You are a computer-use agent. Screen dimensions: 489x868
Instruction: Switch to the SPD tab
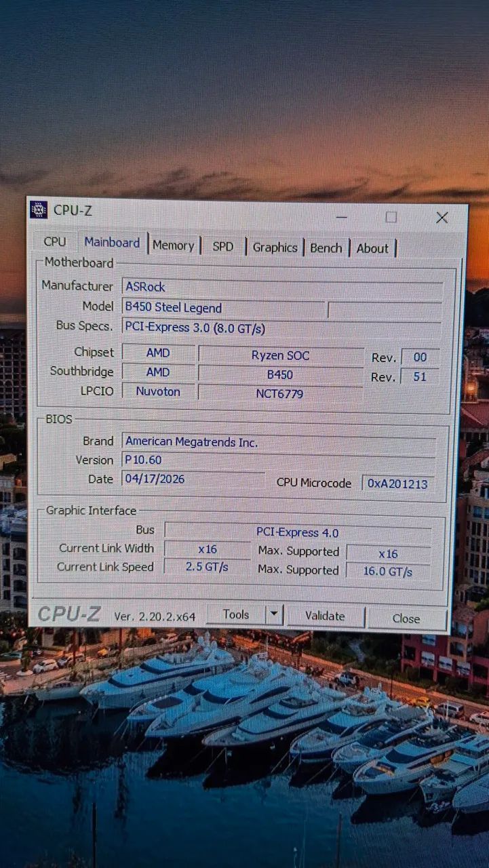[222, 247]
